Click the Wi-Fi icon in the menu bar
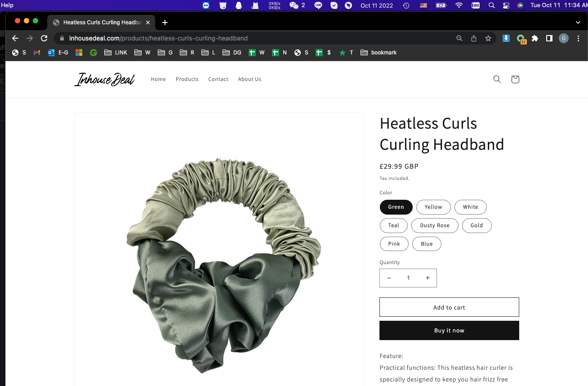The width and height of the screenshot is (588, 386). [459, 5]
